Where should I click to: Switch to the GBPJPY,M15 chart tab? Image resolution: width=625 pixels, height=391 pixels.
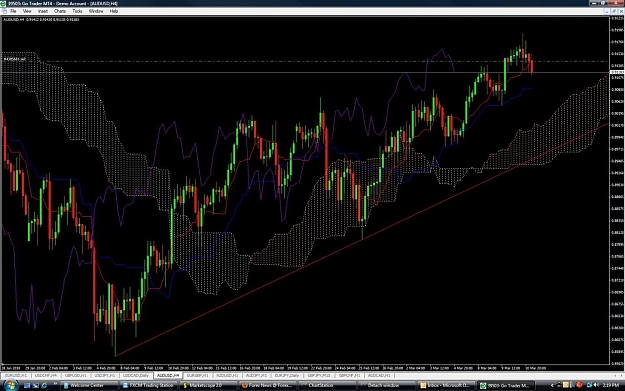click(319, 375)
